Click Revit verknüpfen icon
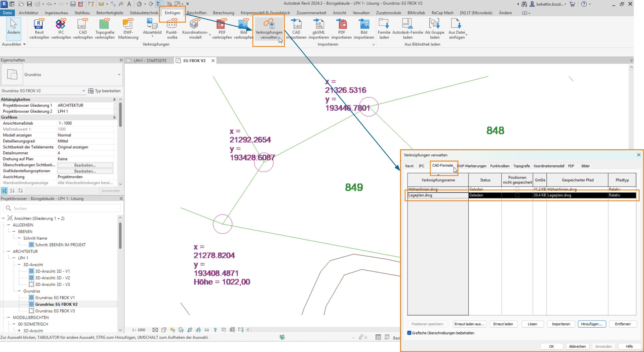Screen dimensions: 644x352 [39, 24]
